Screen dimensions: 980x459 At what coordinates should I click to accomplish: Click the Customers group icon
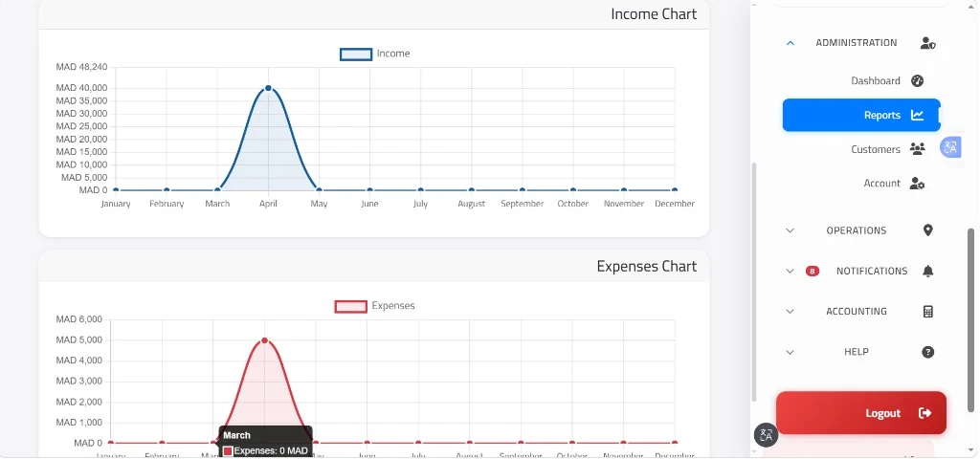pos(918,149)
